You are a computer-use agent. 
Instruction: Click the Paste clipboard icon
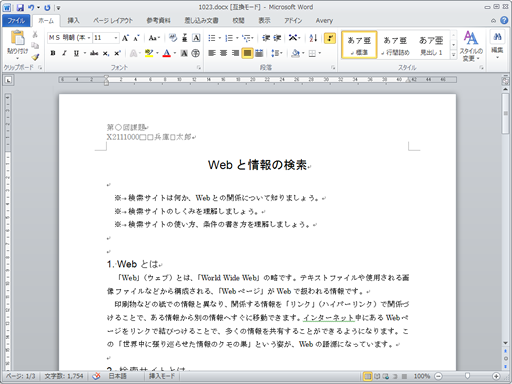pyautogui.click(x=17, y=38)
